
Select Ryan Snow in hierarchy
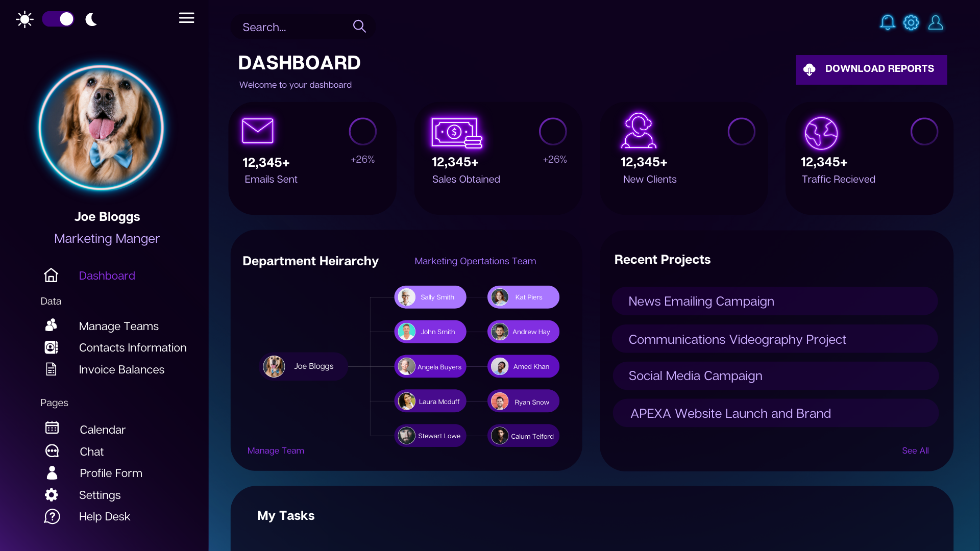[523, 402]
